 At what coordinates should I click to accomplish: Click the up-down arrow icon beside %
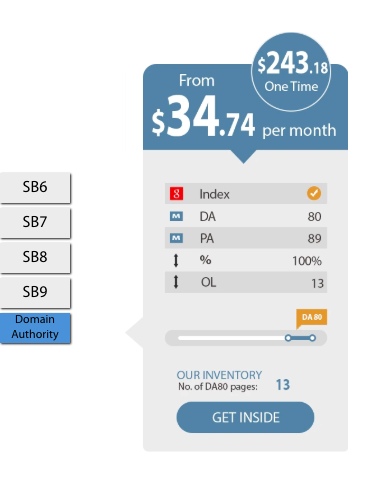(x=176, y=260)
